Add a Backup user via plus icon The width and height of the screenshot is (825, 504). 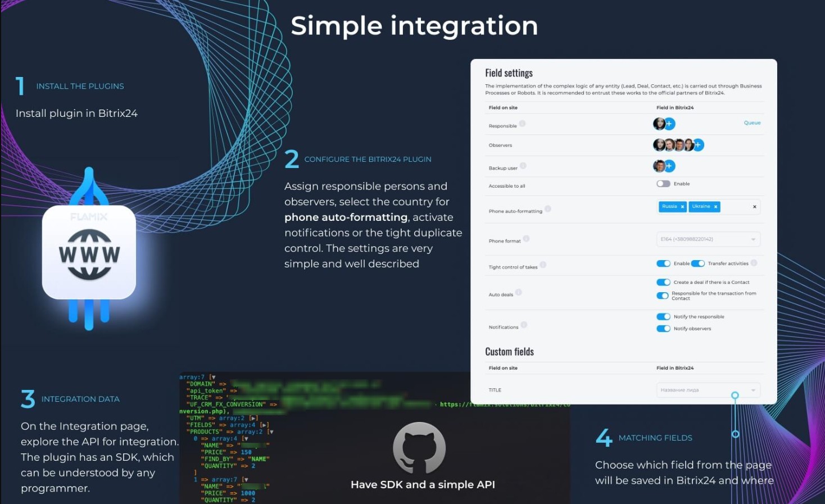[x=669, y=166]
